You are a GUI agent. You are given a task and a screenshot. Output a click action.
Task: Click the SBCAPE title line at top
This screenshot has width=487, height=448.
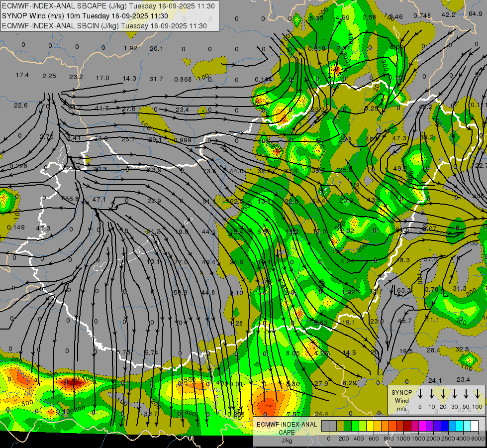coord(108,6)
